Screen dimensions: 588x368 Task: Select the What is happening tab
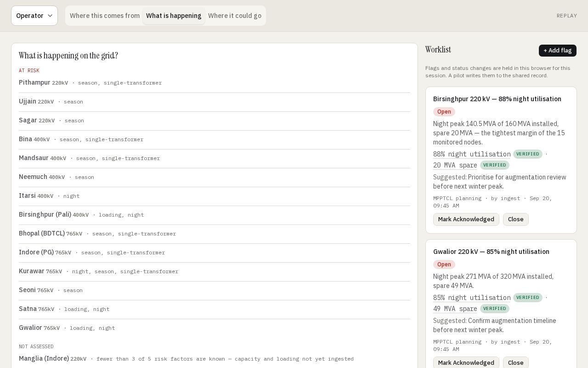pos(174,16)
